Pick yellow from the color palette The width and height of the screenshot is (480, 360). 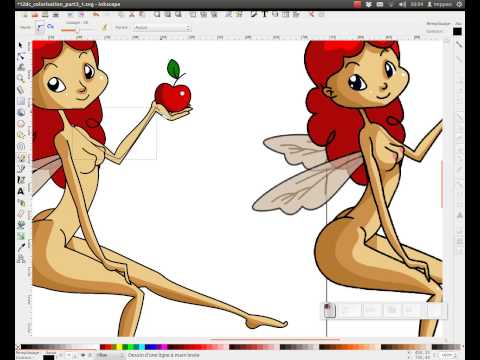pos(118,347)
